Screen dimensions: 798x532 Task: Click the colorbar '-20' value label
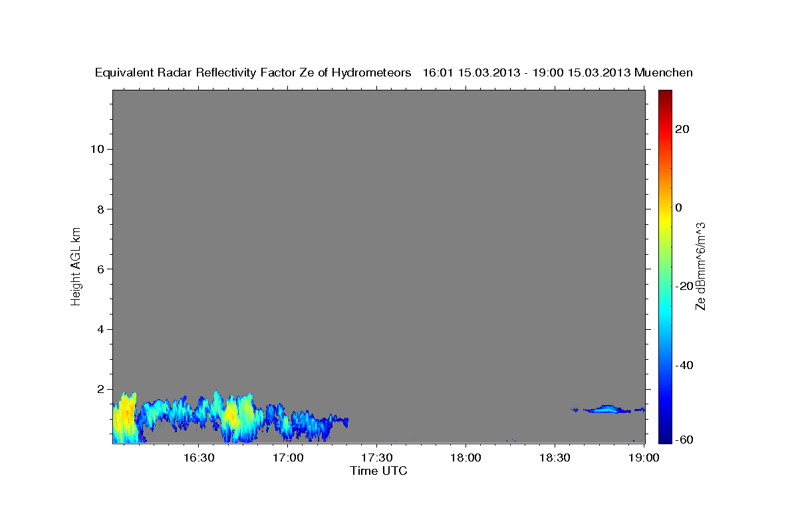click(x=684, y=286)
